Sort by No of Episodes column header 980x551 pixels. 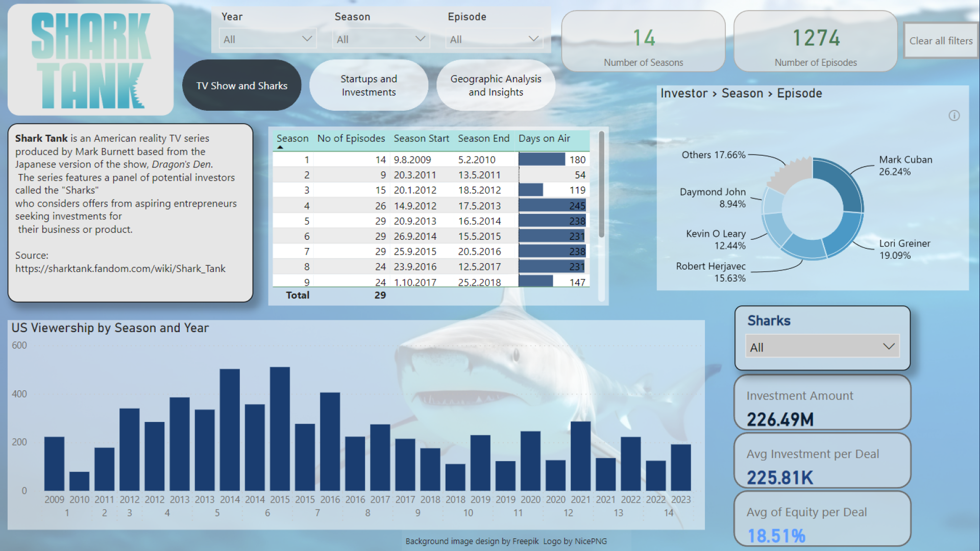click(351, 138)
